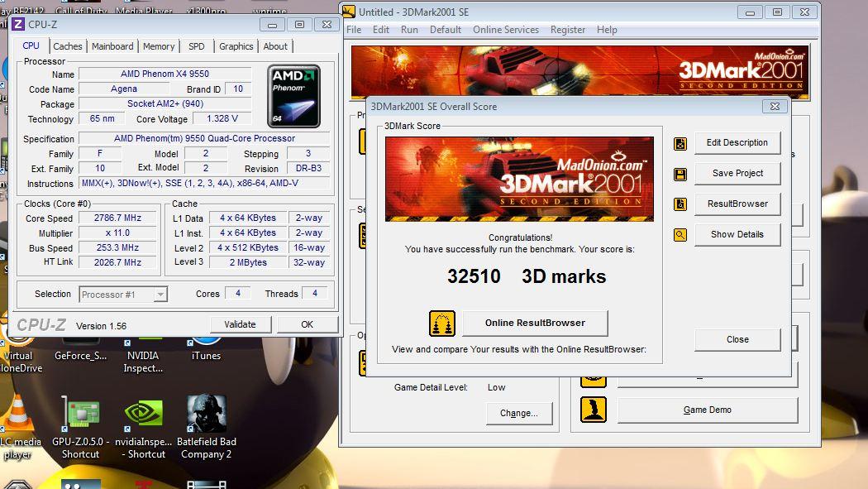
Task: Click the Online ResultBrowser yellow icon
Action: coord(441,324)
